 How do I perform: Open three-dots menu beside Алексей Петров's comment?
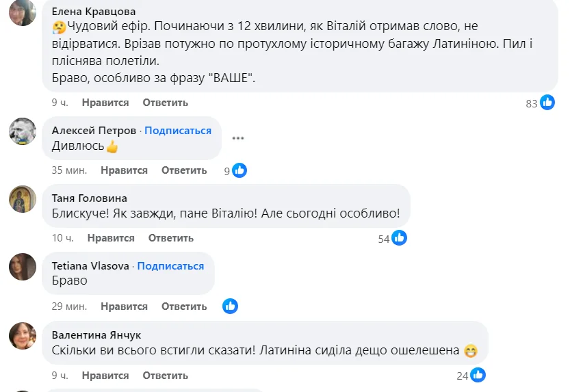(x=237, y=138)
